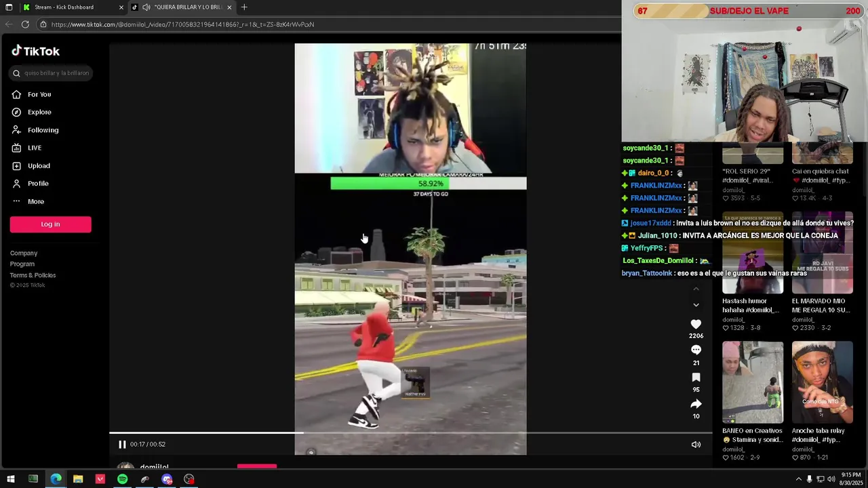Open the 'Cai en quiebra chat' video
This screenshot has height=488, width=868.
[x=823, y=154]
